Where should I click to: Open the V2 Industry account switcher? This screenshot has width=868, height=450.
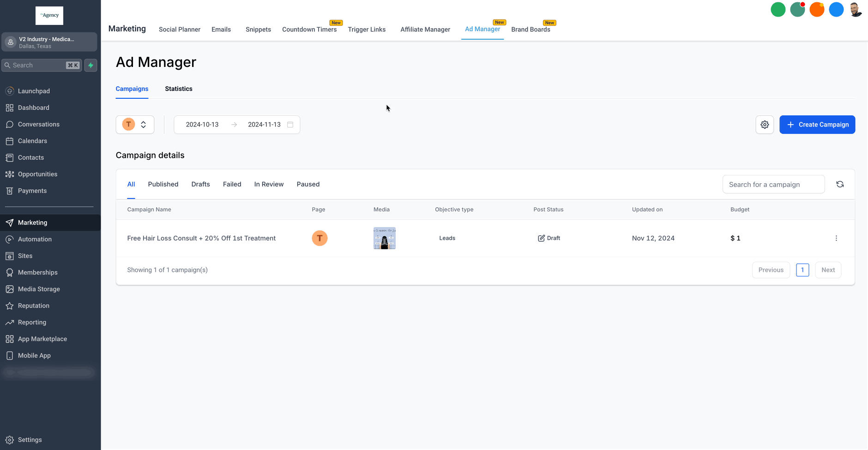click(49, 42)
